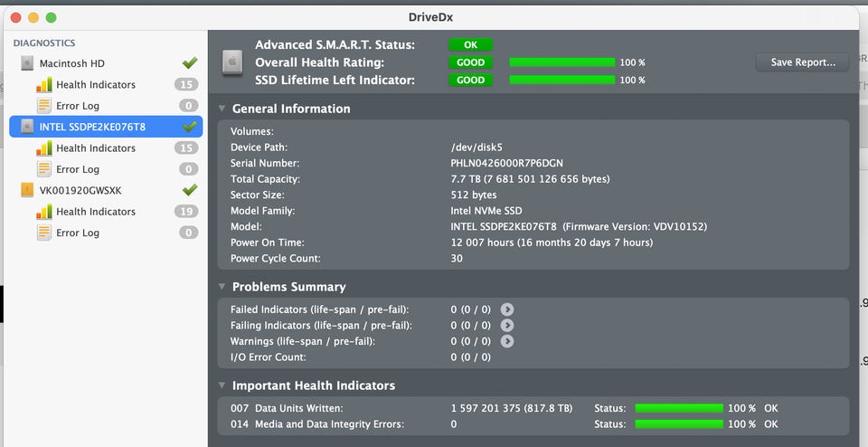Click green checkmark next to Macintosh HD
868x447 pixels.
coord(190,62)
